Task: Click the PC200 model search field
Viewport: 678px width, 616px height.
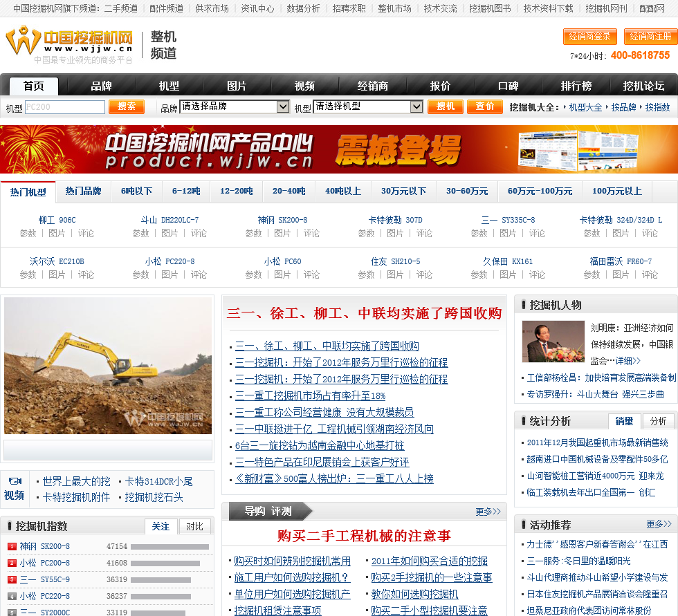Action: click(x=65, y=106)
